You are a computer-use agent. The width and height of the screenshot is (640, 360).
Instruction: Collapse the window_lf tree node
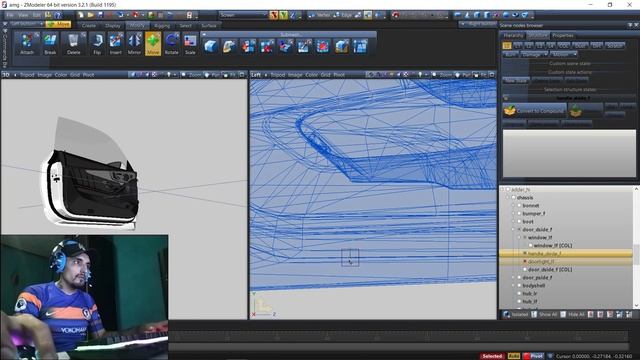(519, 238)
